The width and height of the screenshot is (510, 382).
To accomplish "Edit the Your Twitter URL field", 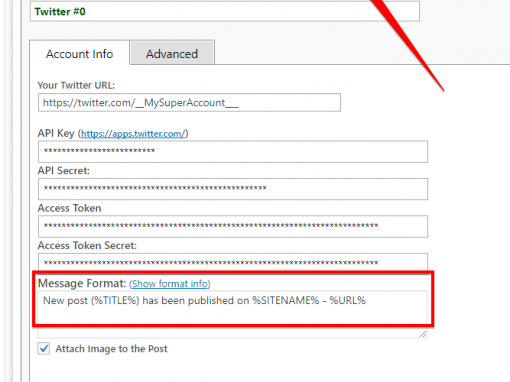I will 189,103.
